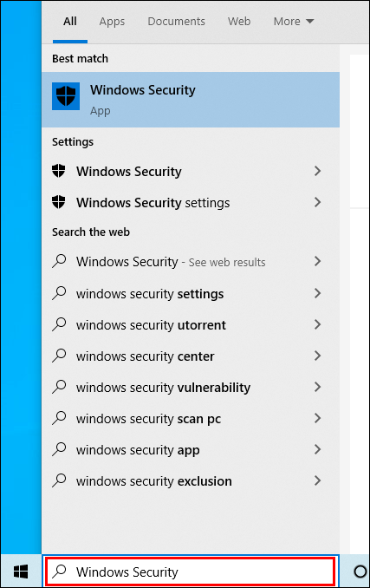The width and height of the screenshot is (370, 588).
Task: Expand arrow for 'windows security exclusion' suggestion
Action: [317, 480]
